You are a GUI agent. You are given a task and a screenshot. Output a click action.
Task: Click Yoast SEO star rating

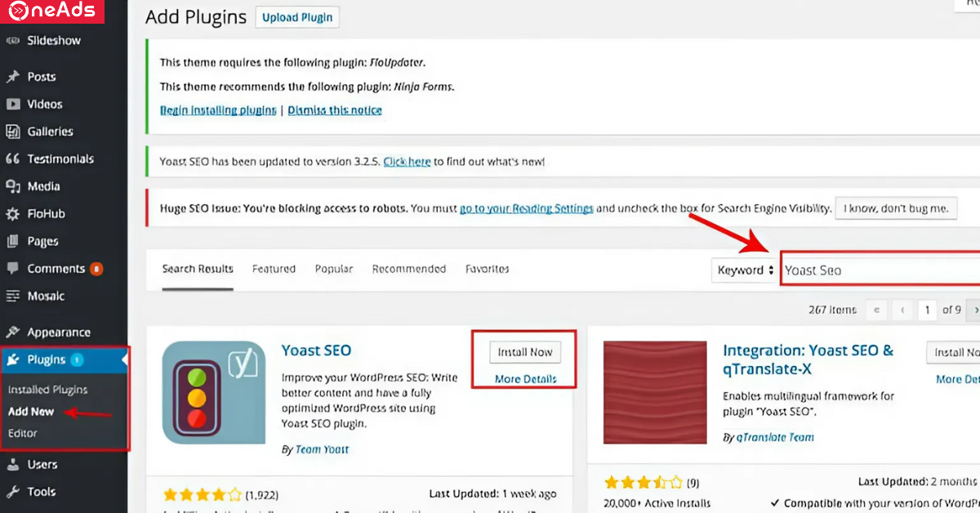coord(203,494)
